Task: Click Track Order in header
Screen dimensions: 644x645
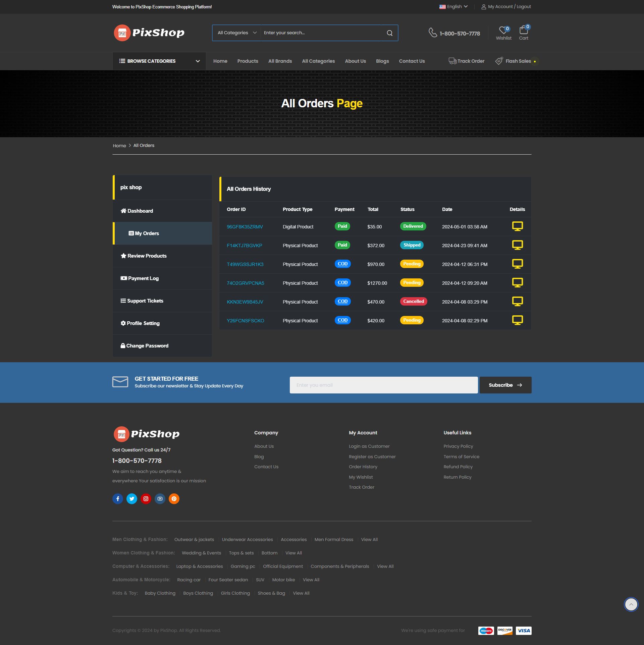Action: tap(467, 61)
